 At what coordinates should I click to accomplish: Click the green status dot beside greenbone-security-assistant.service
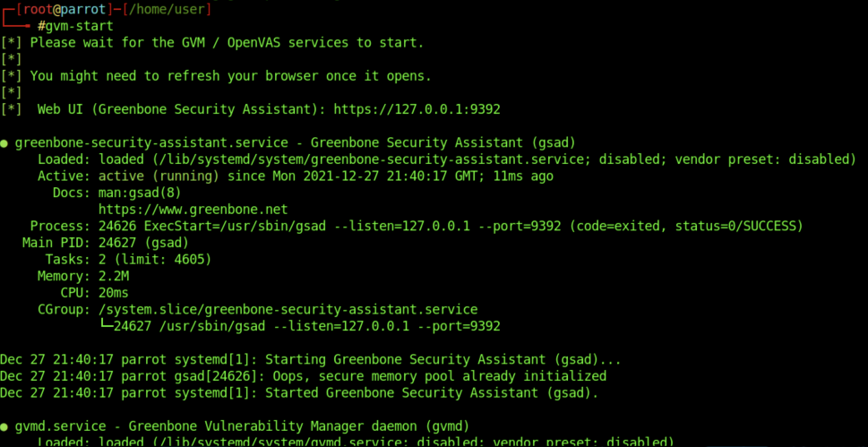pos(4,143)
